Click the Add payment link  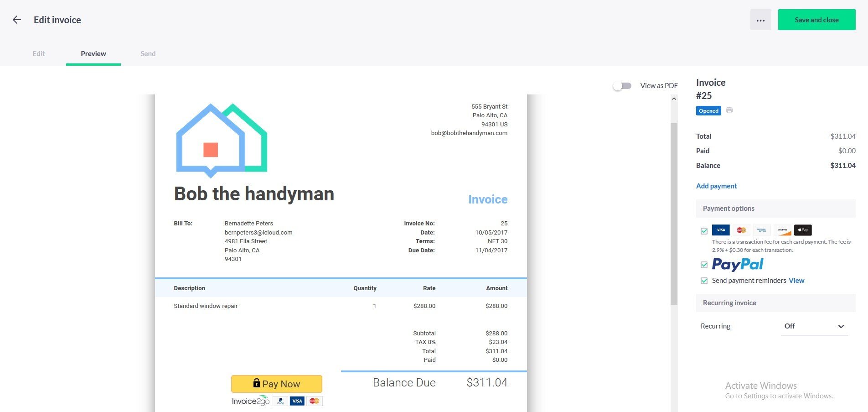pos(716,186)
